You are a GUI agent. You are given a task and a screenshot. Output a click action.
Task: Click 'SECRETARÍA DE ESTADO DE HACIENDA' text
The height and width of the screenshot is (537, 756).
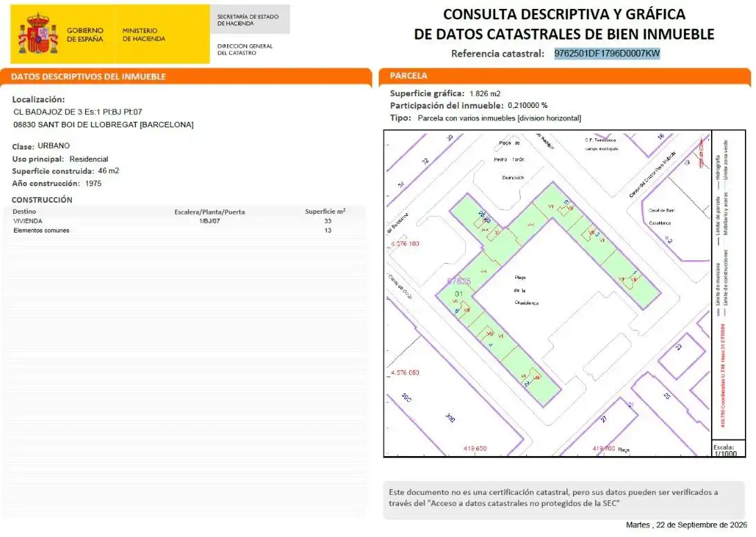(x=248, y=20)
